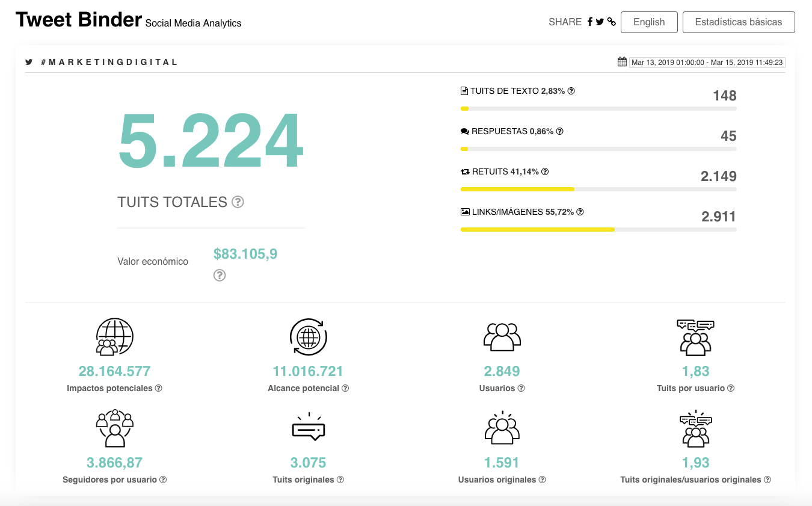Share report via Twitter icon
The height and width of the screenshot is (506, 812).
coord(600,22)
